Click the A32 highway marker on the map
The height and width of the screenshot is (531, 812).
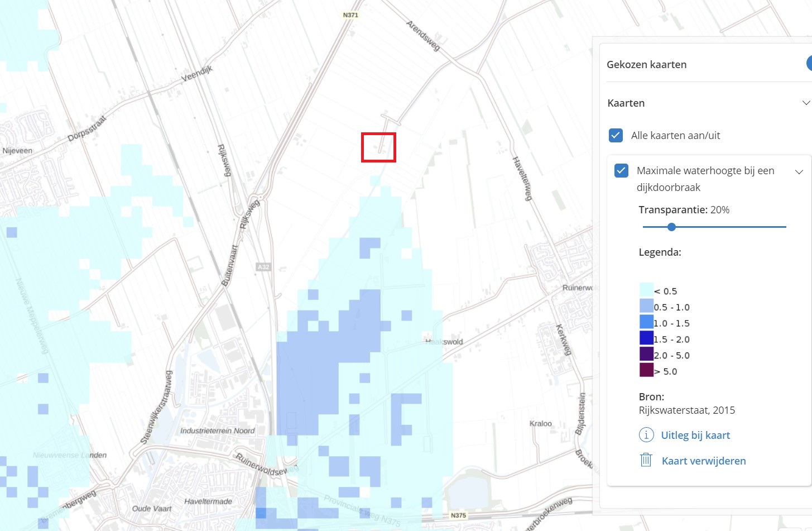pos(263,267)
